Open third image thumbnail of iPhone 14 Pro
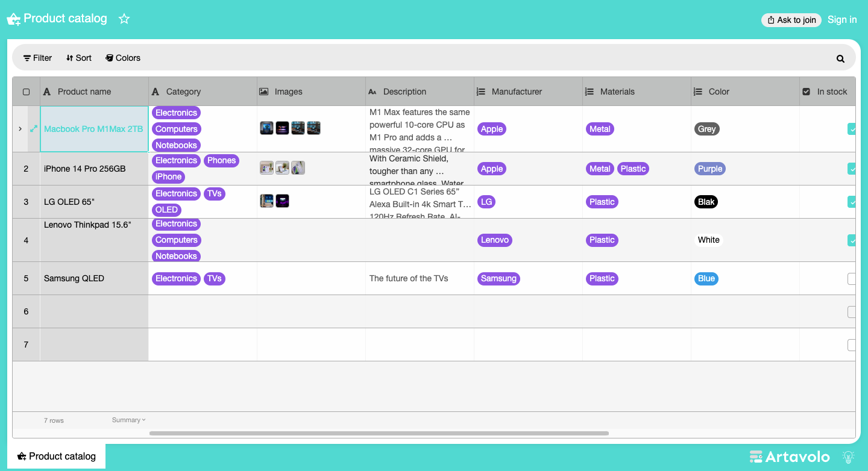The width and height of the screenshot is (868, 471). click(298, 168)
